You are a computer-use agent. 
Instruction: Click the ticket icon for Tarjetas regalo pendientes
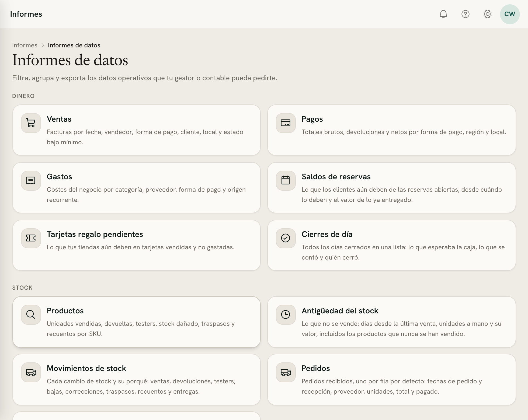(x=31, y=238)
